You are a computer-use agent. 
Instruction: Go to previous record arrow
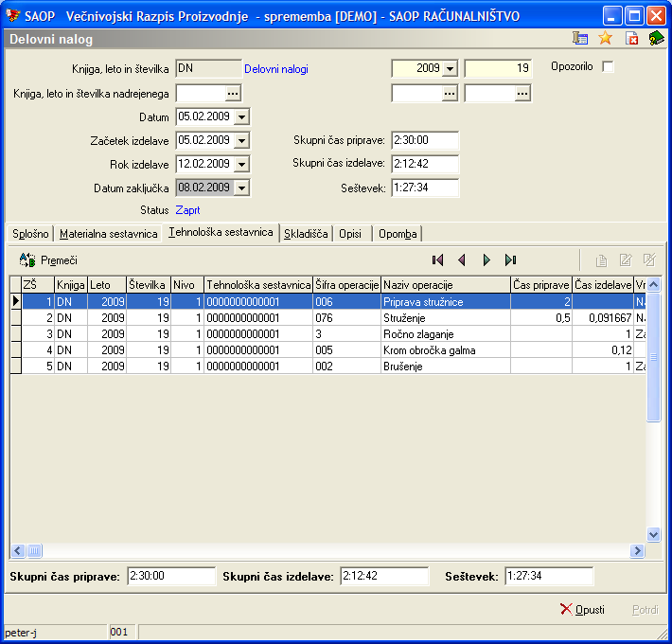(x=462, y=259)
